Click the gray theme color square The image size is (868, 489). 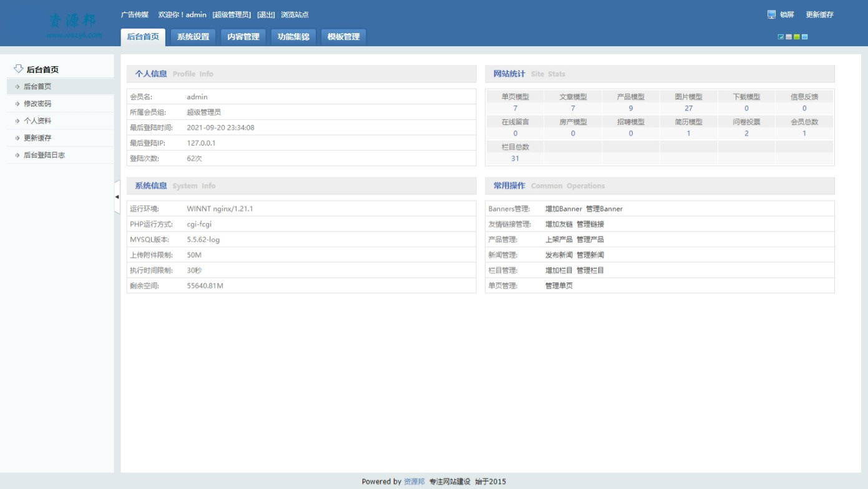(789, 37)
